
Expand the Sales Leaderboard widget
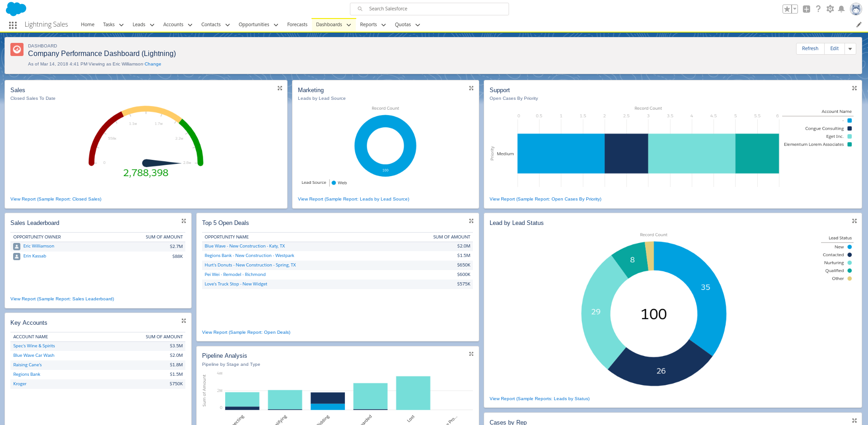(184, 221)
